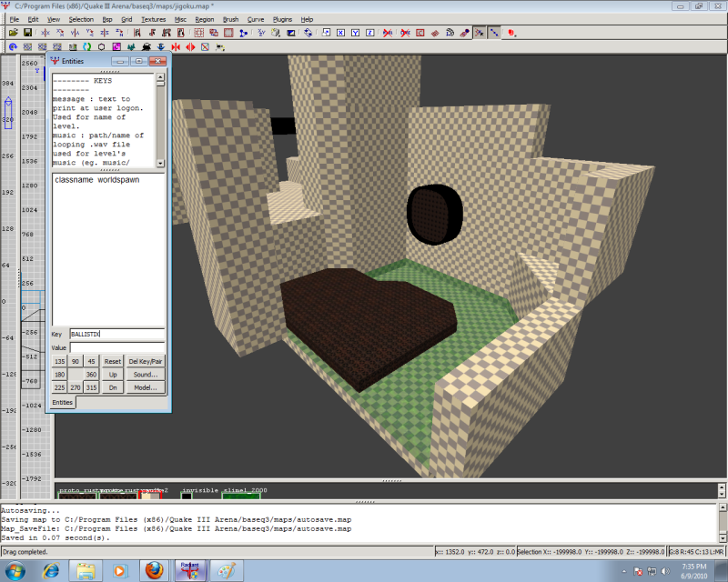
Task: Toggle free rotate tool icon
Action: 308,33
